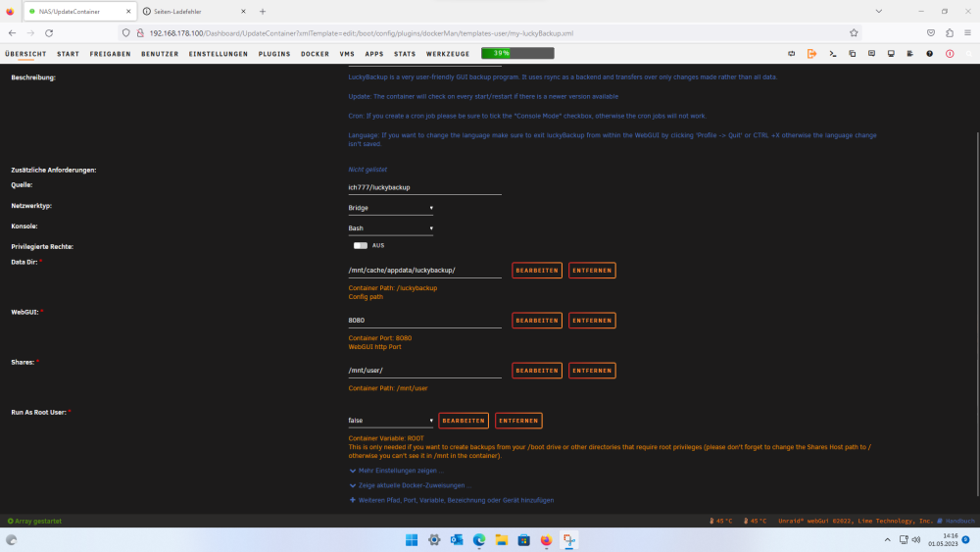This screenshot has height=552, width=980.
Task: Click the feedback speech-bubble icon
Action: tap(871, 54)
